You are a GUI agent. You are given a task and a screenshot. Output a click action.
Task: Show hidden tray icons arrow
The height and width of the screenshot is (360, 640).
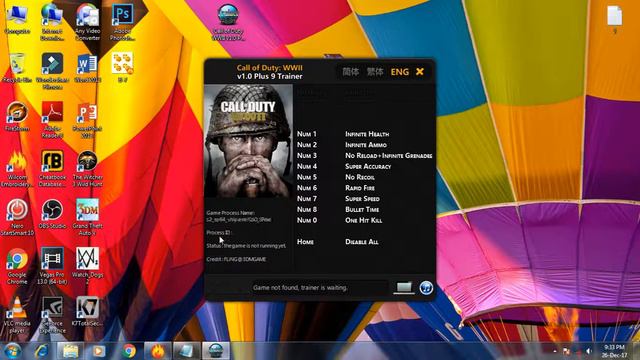coord(555,351)
